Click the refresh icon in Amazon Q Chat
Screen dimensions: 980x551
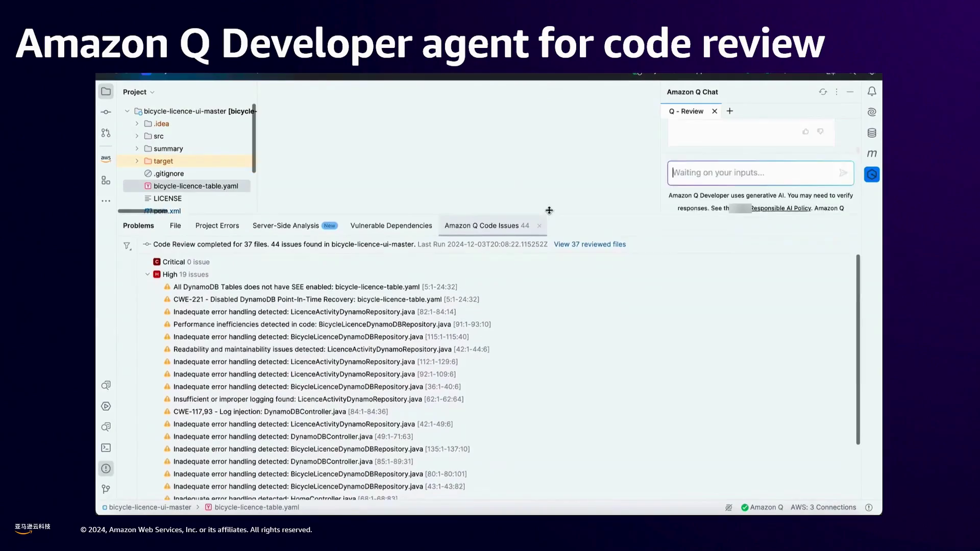pyautogui.click(x=823, y=92)
